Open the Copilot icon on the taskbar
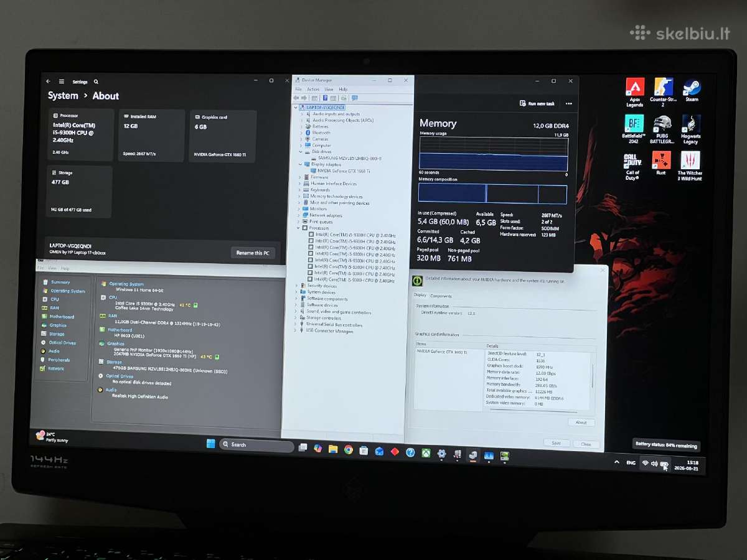 pos(318,448)
